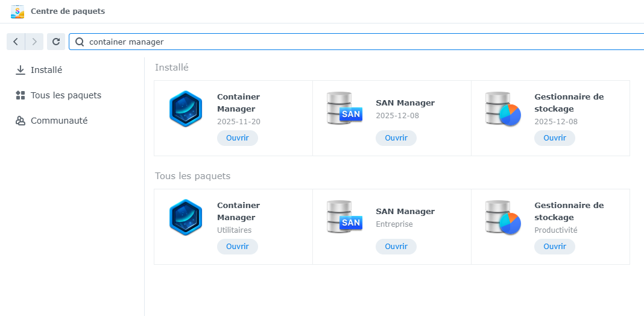Go forward with the right arrow button
This screenshot has height=316, width=644.
(x=34, y=42)
